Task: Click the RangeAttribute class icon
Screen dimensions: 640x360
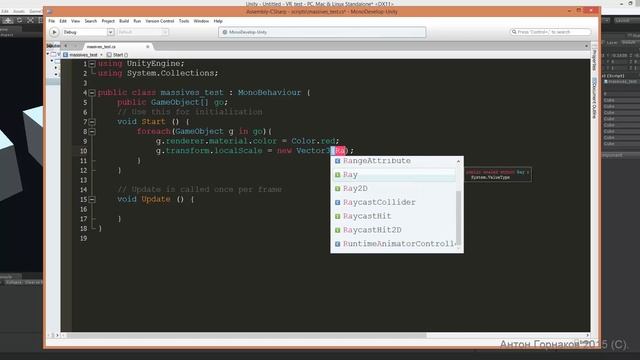Action: point(338,161)
